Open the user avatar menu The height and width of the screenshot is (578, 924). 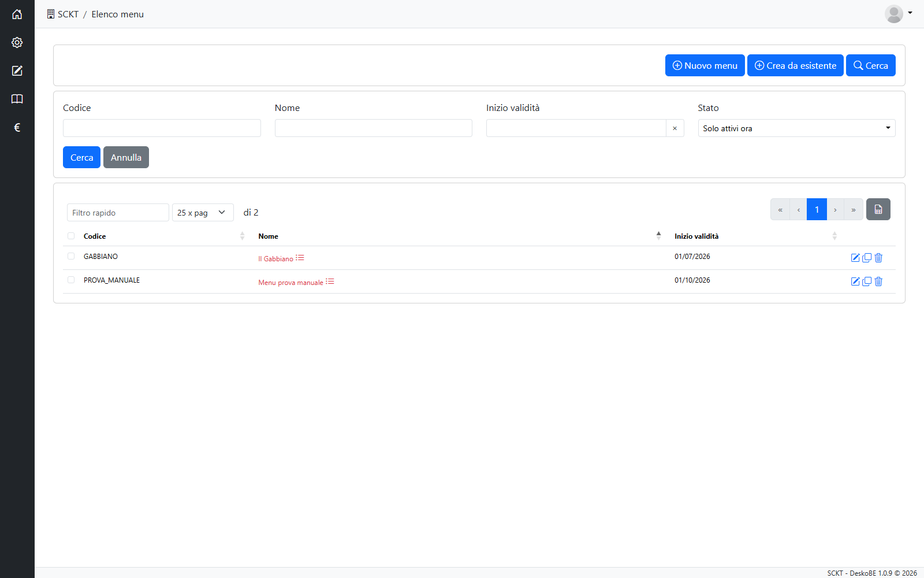(899, 14)
